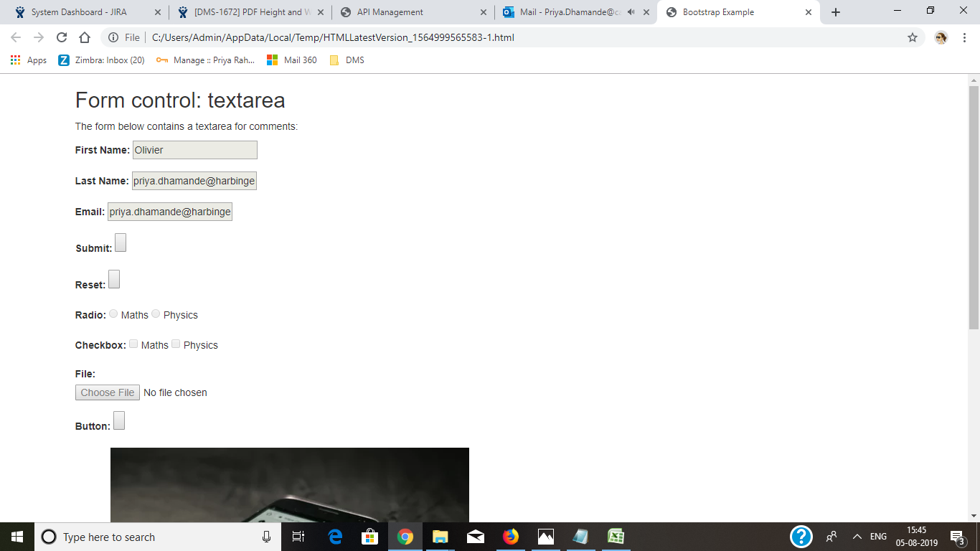Tick the Physics checkbox

pyautogui.click(x=176, y=344)
